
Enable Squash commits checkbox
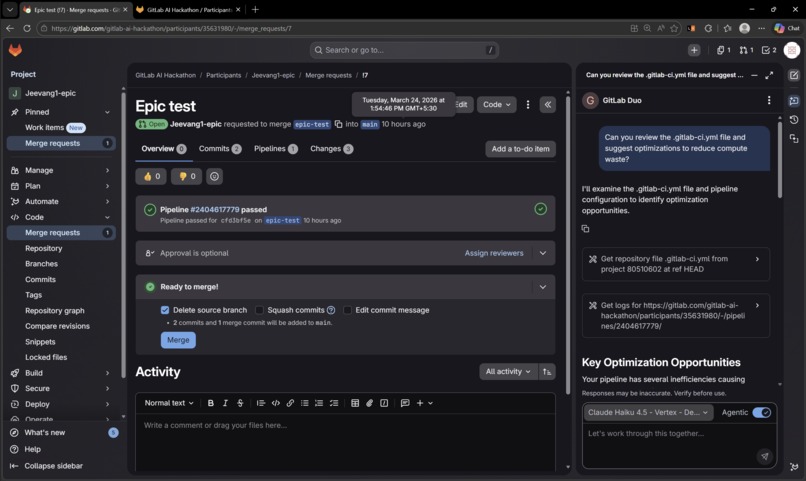(259, 310)
